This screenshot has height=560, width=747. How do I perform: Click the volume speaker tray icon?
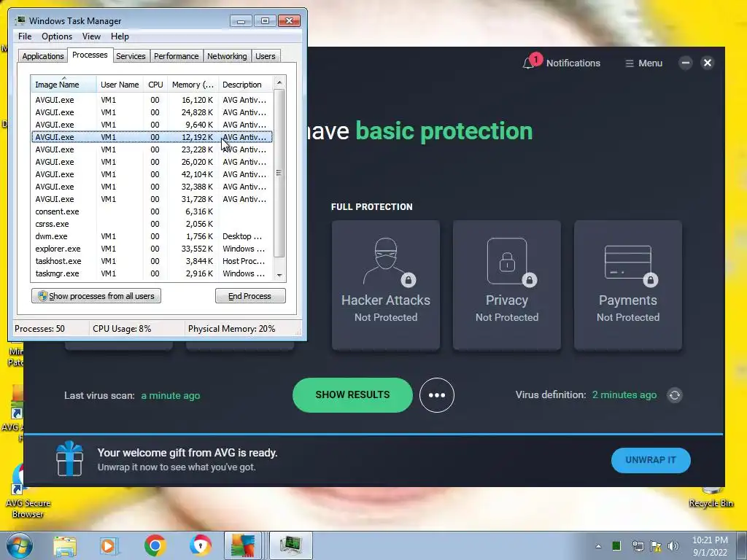[673, 546]
